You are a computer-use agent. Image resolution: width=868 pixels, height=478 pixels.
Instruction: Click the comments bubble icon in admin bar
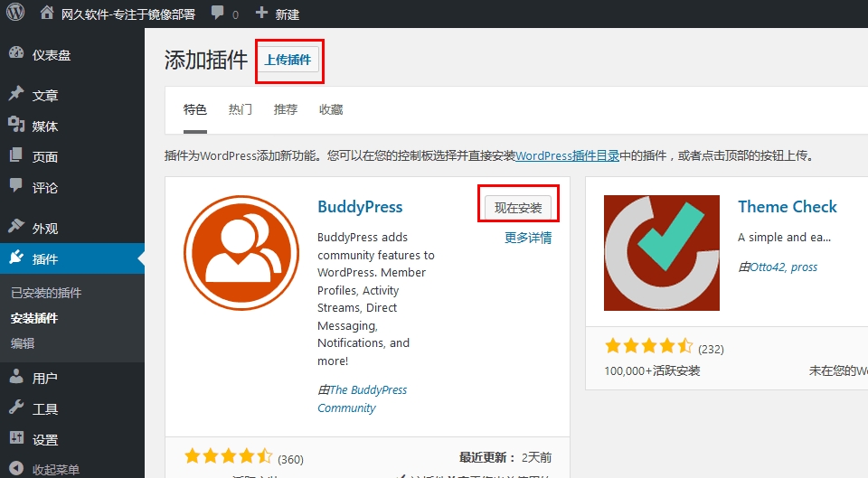(217, 14)
